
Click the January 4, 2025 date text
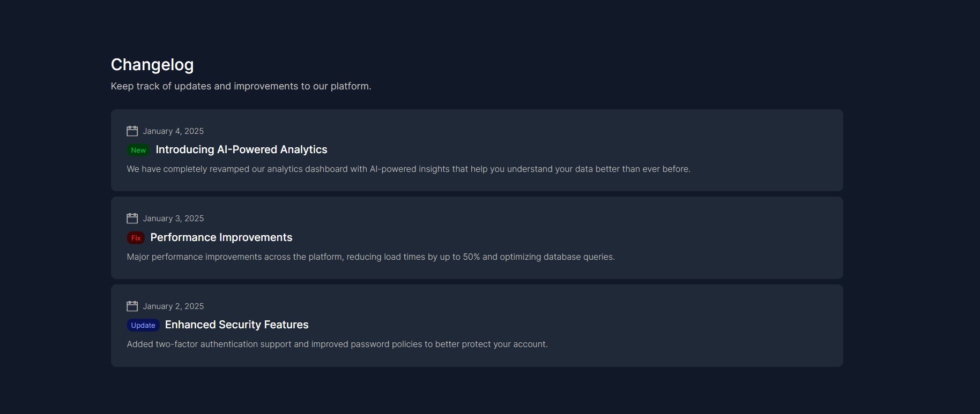(173, 131)
